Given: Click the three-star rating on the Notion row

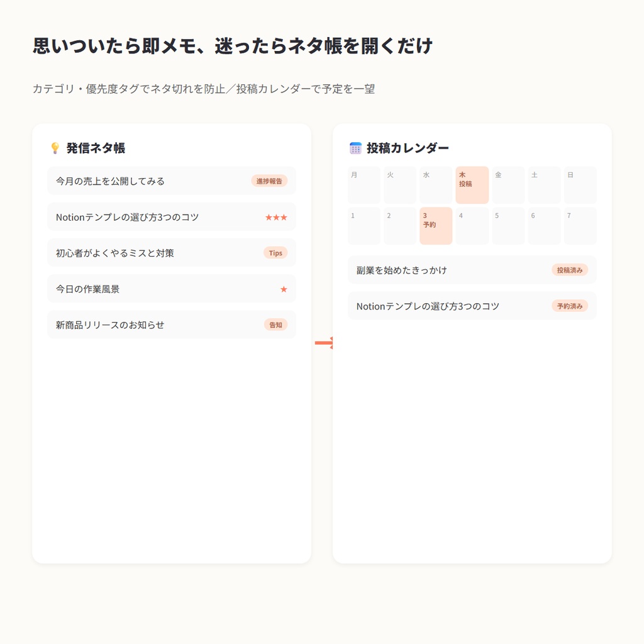Looking at the screenshot, I should pyautogui.click(x=276, y=217).
